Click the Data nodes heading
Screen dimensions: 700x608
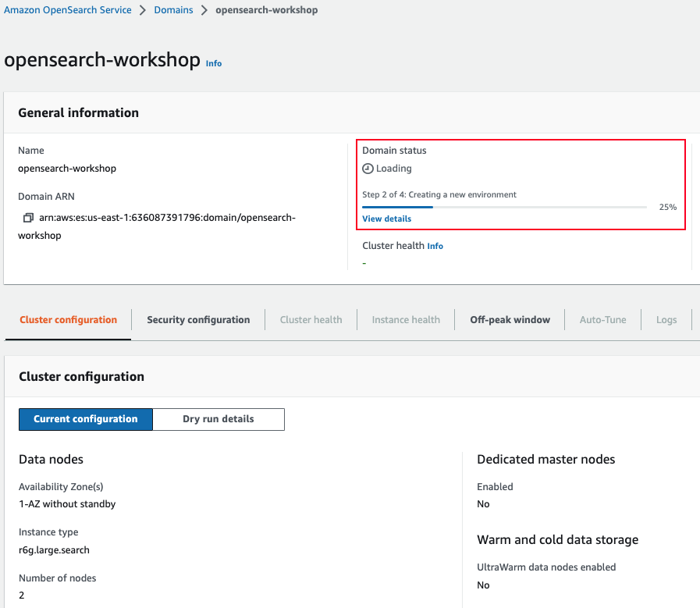point(51,460)
